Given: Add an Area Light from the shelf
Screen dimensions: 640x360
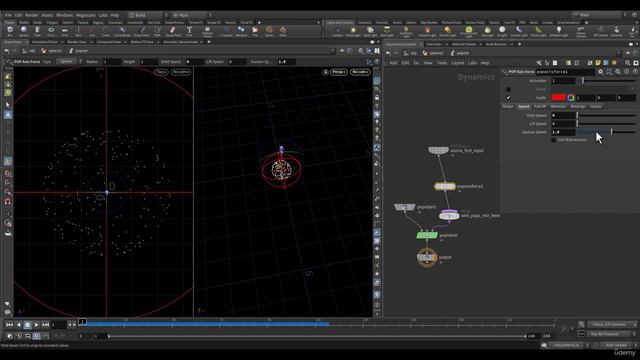Looking at the screenshot, I should [387, 31].
